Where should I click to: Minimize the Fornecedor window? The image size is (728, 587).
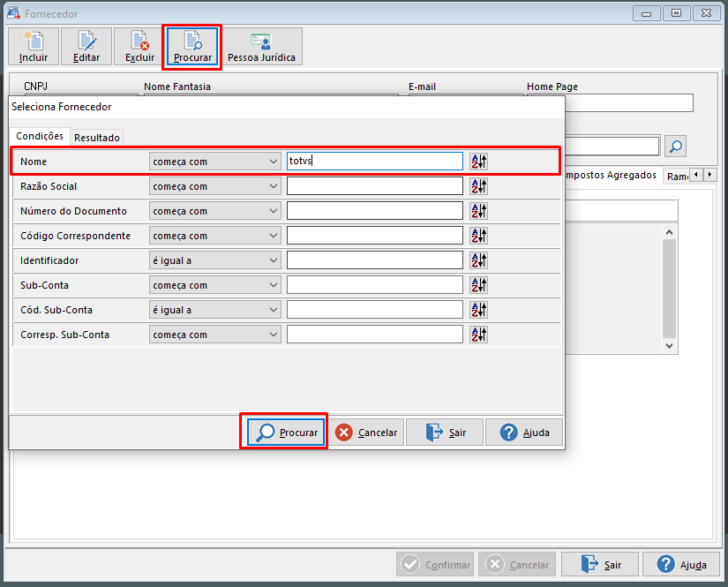[646, 13]
